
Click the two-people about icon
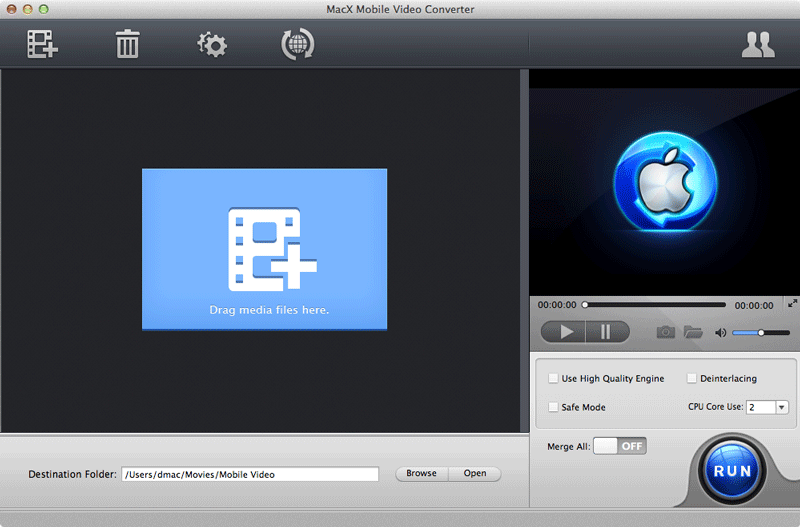click(758, 44)
